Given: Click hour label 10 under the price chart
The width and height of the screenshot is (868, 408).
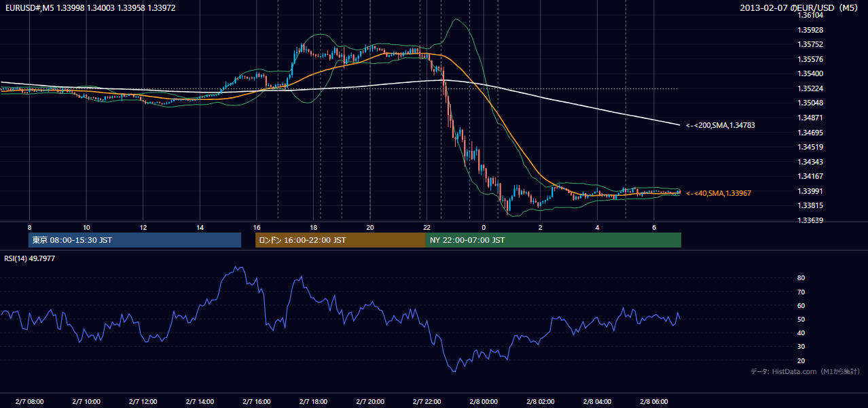Looking at the screenshot, I should (86, 227).
